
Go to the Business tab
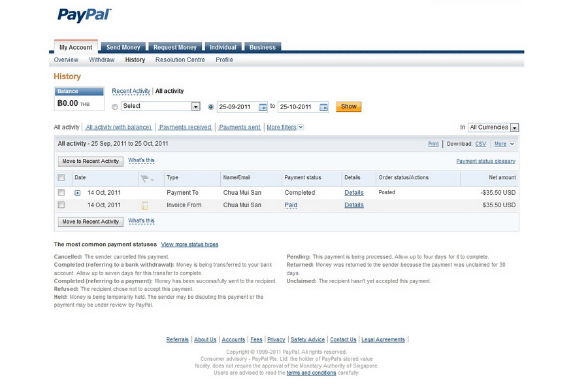(263, 47)
